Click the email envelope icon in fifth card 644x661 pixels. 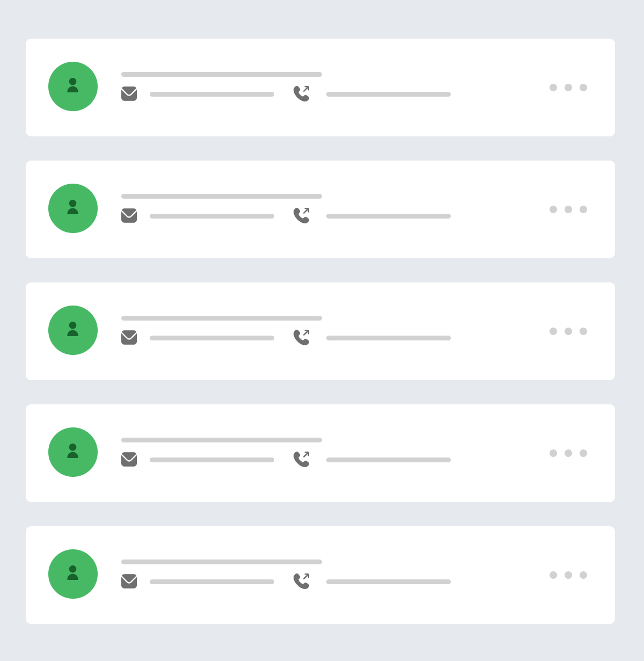129,581
